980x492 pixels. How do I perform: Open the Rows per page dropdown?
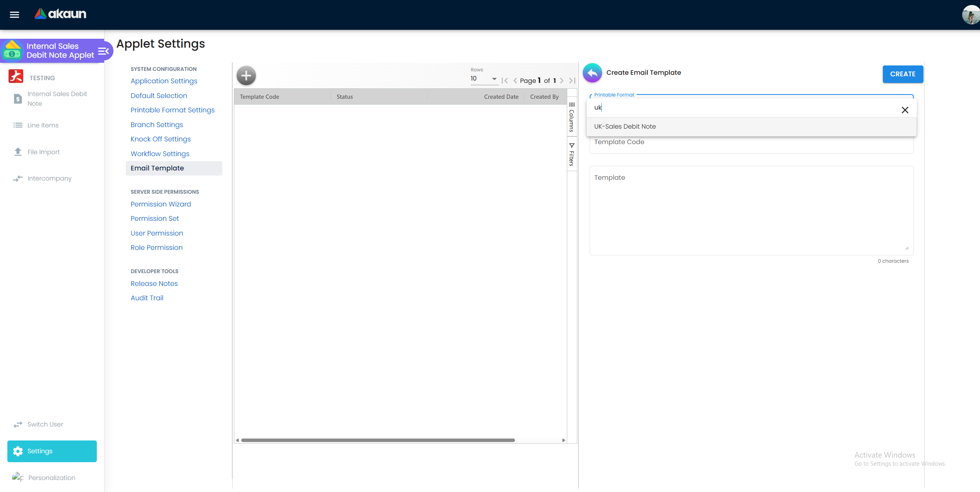coord(484,79)
